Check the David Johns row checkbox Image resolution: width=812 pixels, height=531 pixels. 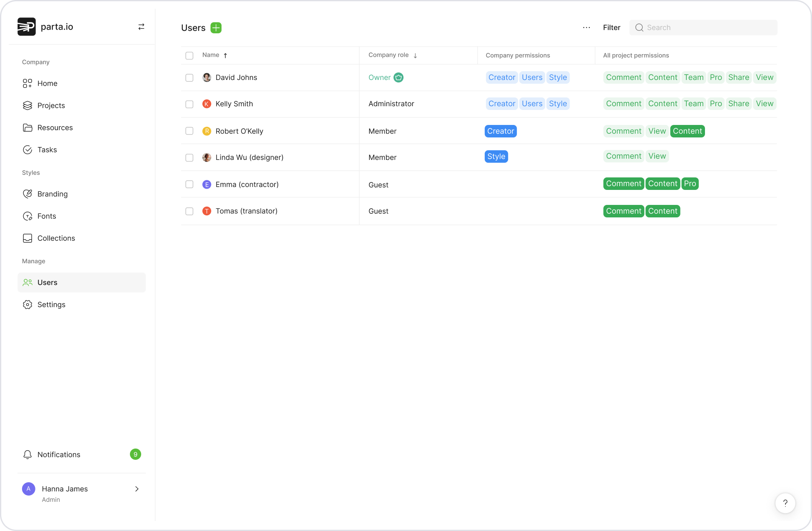[189, 78]
